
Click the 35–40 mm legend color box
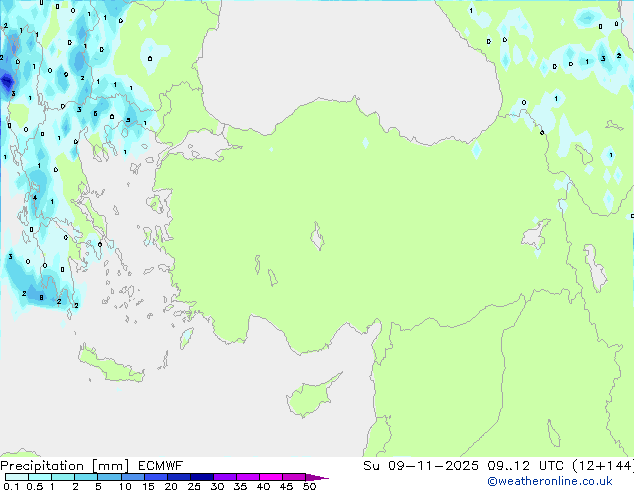click(247, 477)
